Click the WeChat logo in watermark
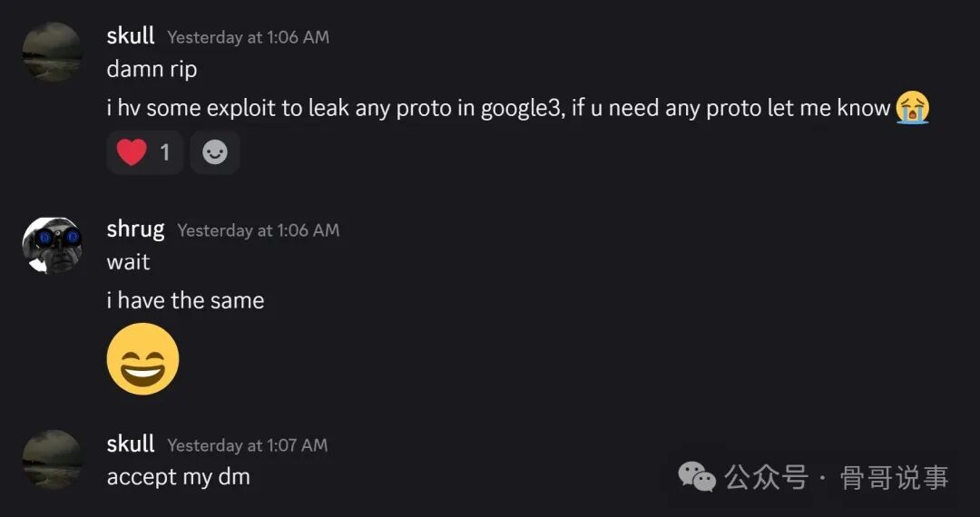 [x=697, y=478]
